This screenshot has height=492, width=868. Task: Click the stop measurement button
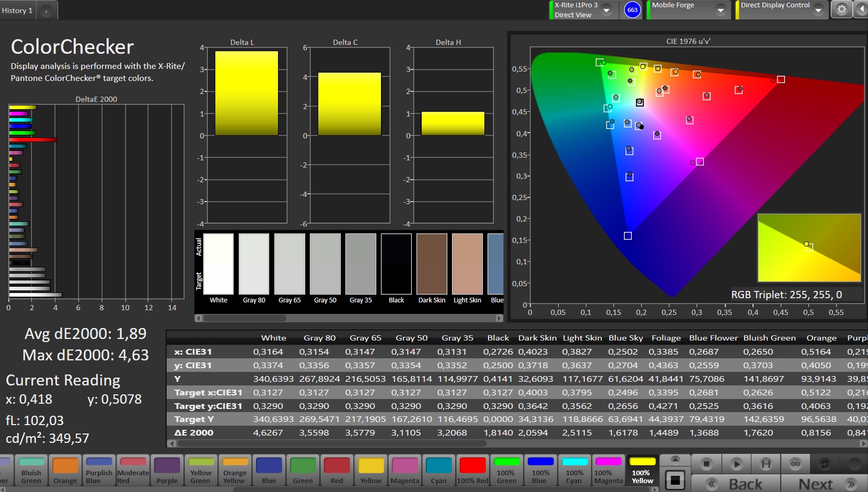coord(707,464)
